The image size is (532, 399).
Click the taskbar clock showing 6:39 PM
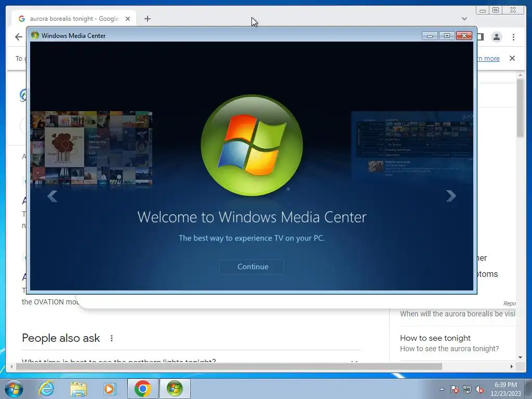pyautogui.click(x=506, y=389)
